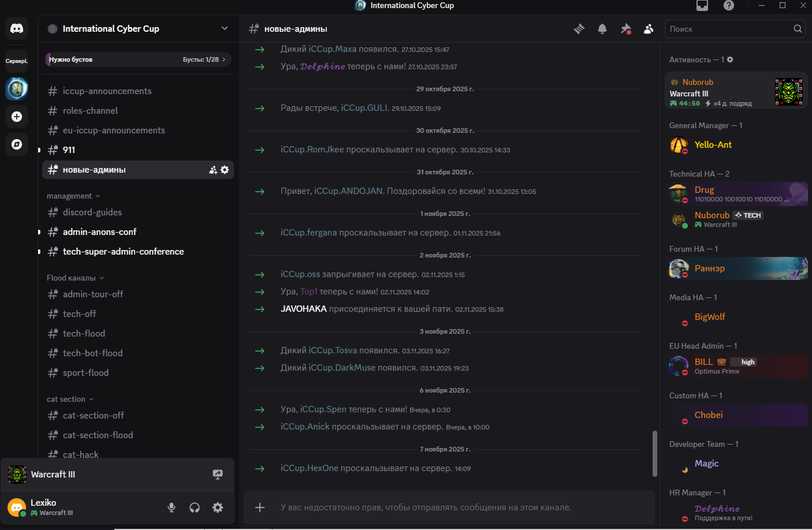This screenshot has width=812, height=530.
Task: Edit новые-админы channel settings gear
Action: (x=225, y=170)
